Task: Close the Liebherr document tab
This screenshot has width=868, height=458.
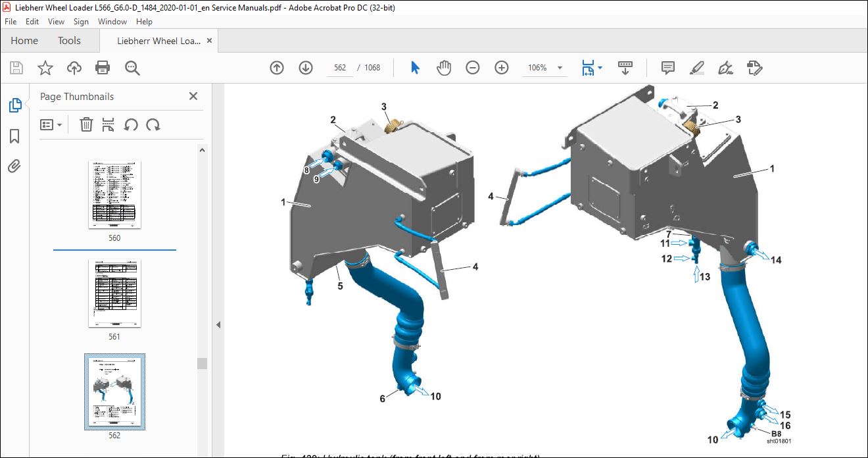Action: (210, 41)
